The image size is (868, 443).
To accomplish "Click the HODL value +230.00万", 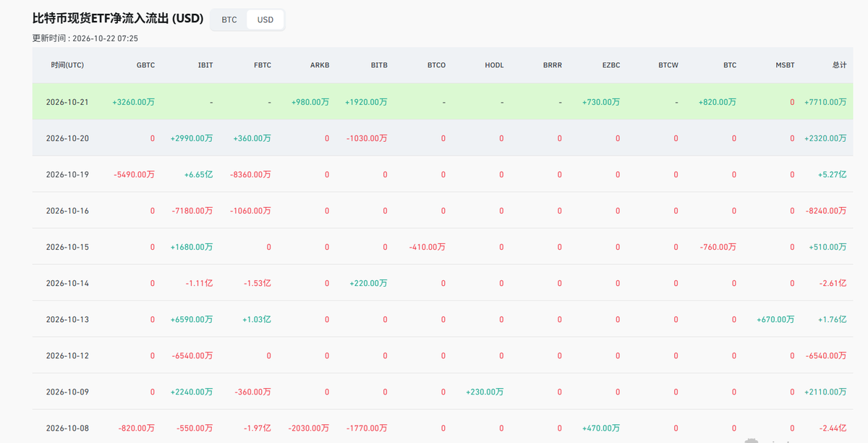I will [485, 392].
